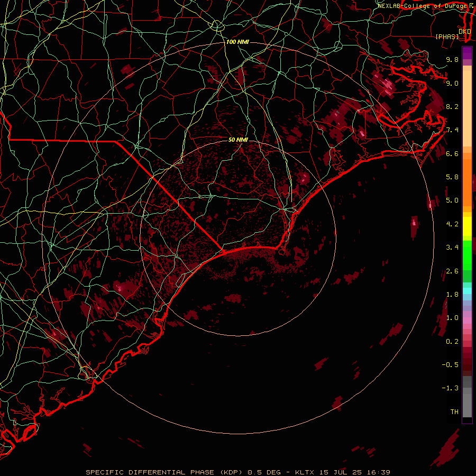Click the TH threshold label on the scale
The image size is (476, 476).
[x=454, y=412]
